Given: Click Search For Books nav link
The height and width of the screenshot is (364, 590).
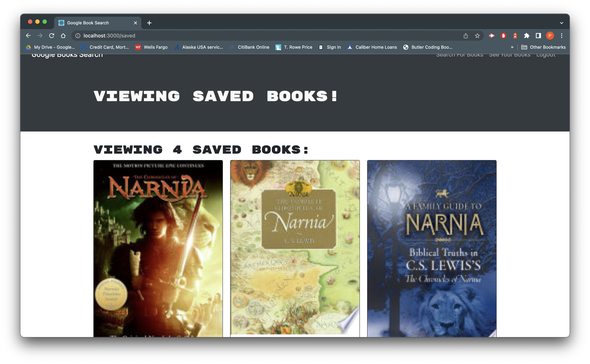Looking at the screenshot, I should [x=460, y=55].
